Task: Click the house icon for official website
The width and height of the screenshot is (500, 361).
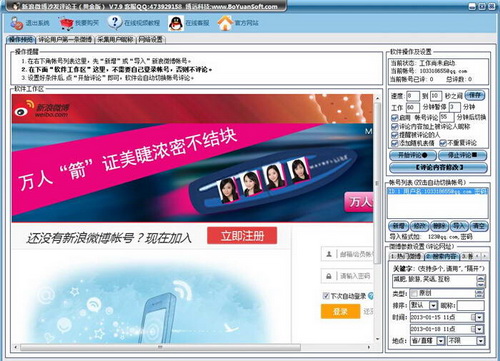Action: 225,23
